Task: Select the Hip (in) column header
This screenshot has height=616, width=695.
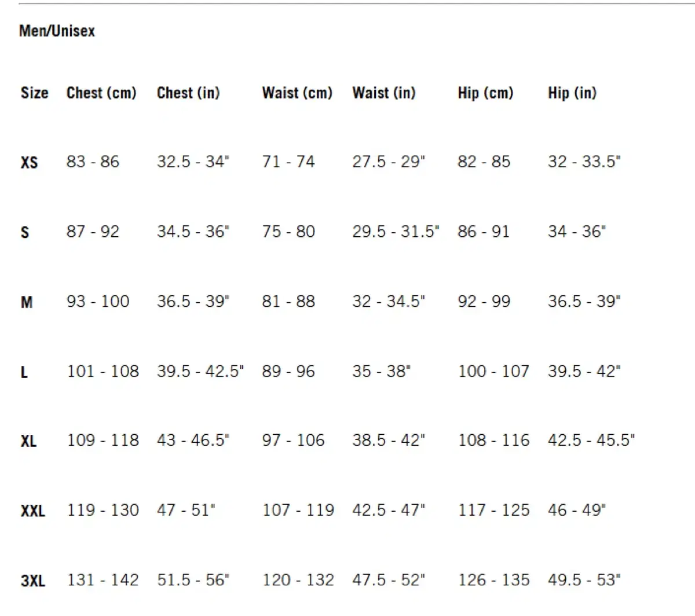Action: [x=572, y=93]
